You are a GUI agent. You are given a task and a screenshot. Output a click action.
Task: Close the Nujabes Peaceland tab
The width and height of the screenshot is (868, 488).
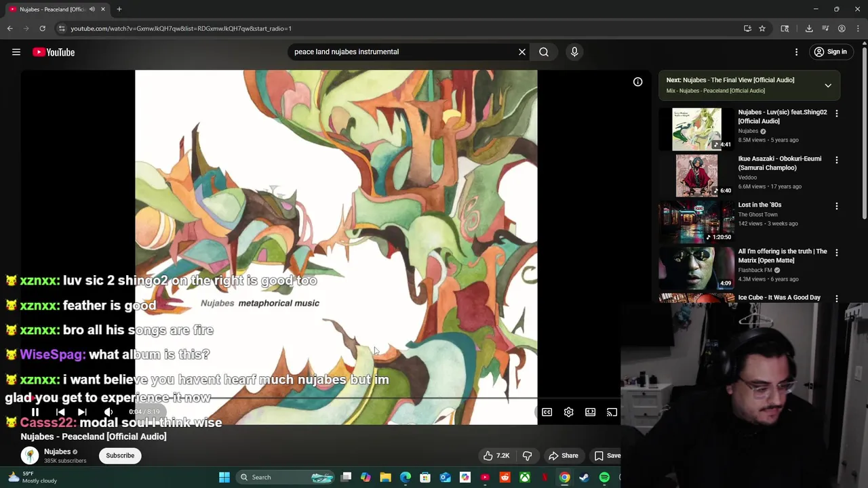point(103,9)
